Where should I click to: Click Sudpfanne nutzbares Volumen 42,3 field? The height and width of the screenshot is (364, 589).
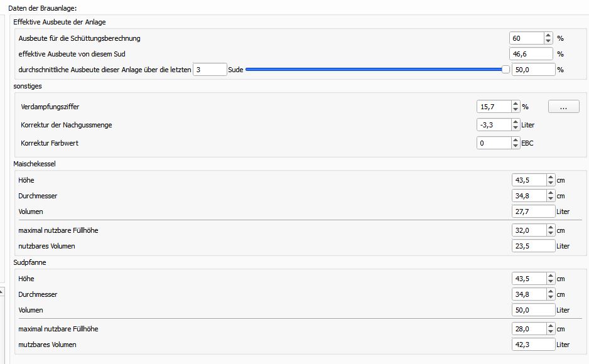click(x=533, y=345)
